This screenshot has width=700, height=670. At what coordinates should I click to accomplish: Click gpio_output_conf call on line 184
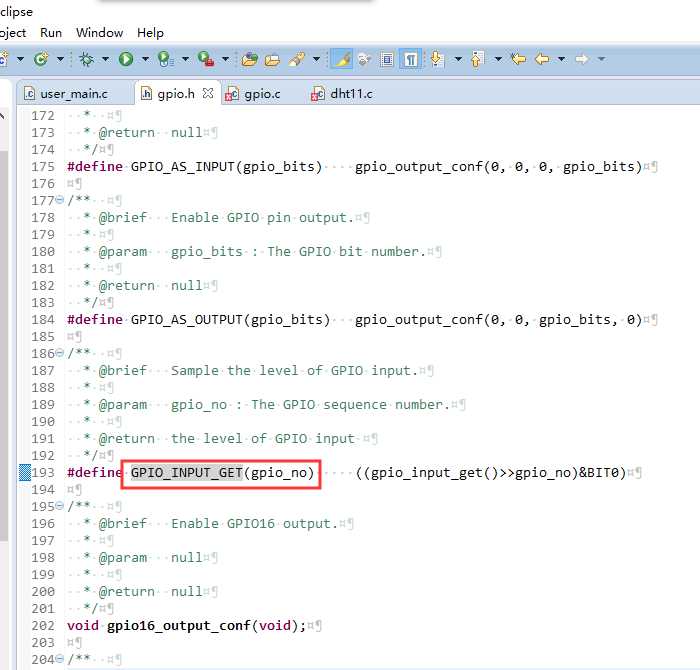pos(419,320)
